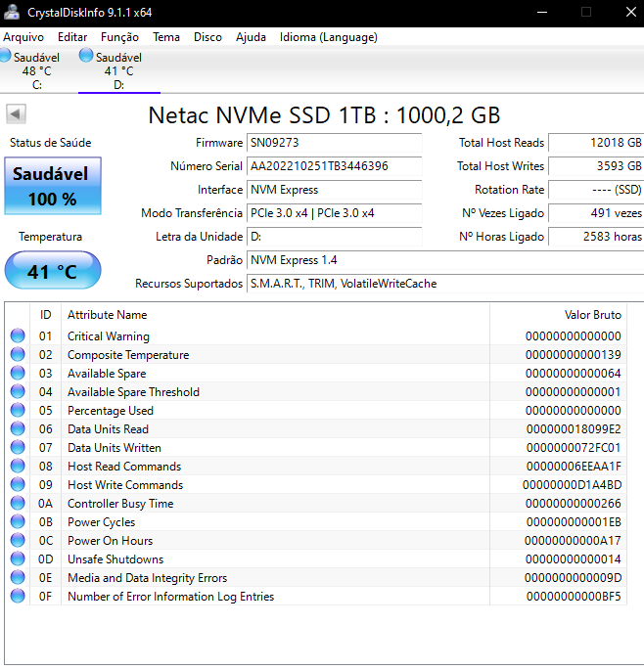The image size is (644, 670).
Task: Click raw value 00000000000266
Action: coord(573,504)
